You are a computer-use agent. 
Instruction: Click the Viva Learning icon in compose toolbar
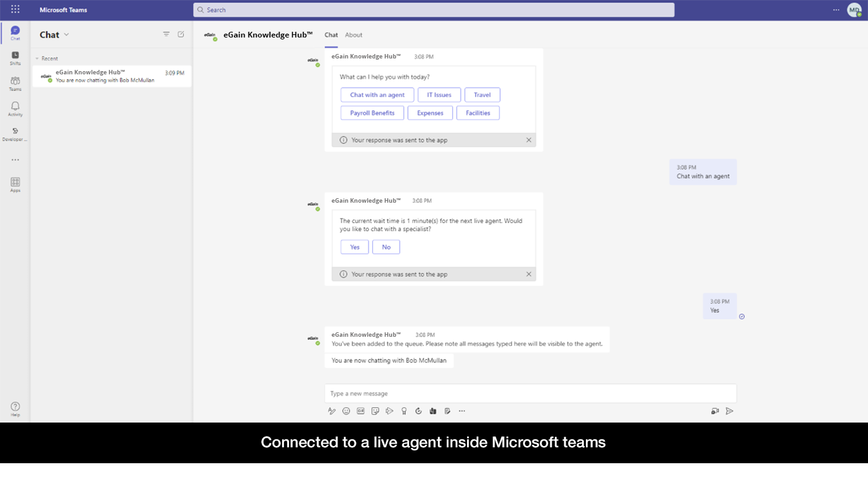[x=433, y=411]
